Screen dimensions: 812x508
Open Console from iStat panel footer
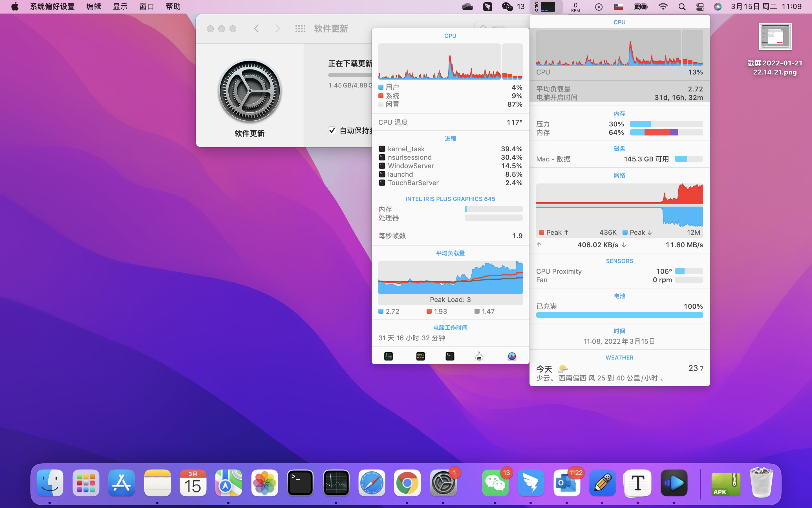pyautogui.click(x=420, y=356)
